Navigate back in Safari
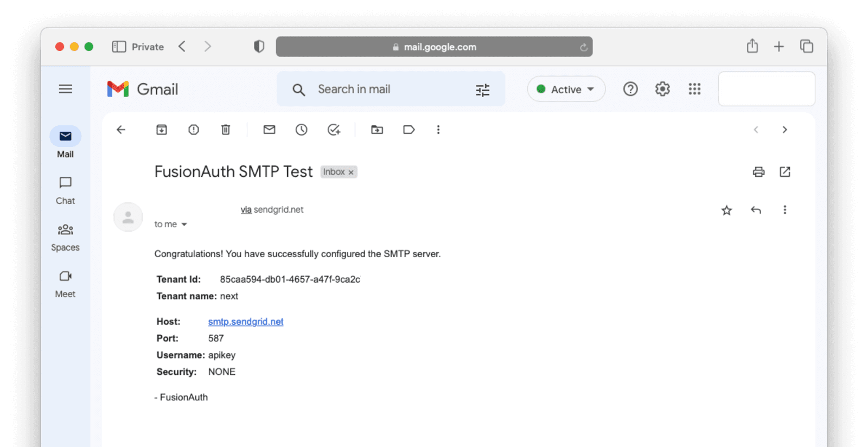The width and height of the screenshot is (868, 447). click(x=182, y=47)
